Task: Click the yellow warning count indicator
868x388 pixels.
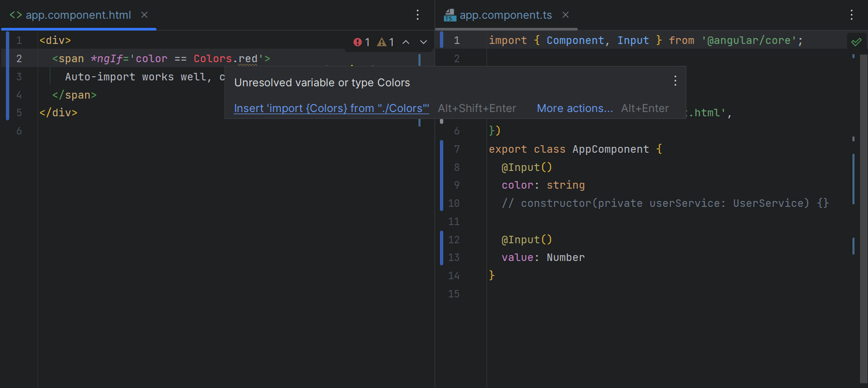Action: pos(386,42)
